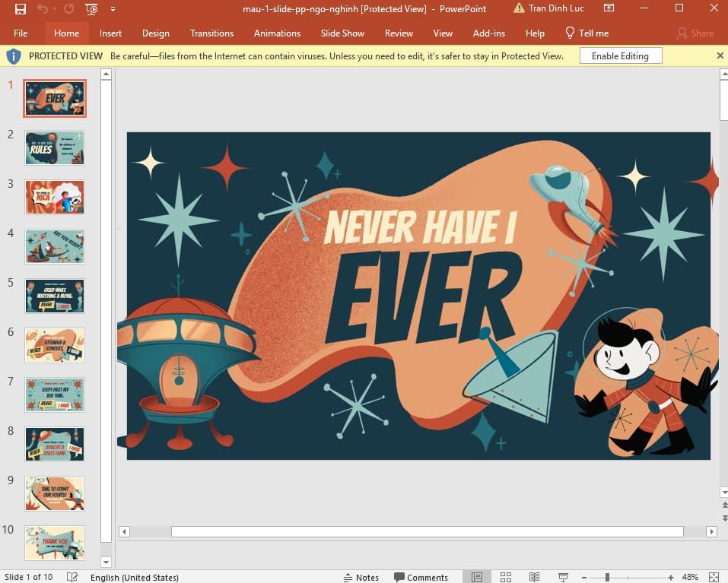Image resolution: width=728 pixels, height=583 pixels.
Task: Expand the Undo dropdown arrow
Action: 54,9
